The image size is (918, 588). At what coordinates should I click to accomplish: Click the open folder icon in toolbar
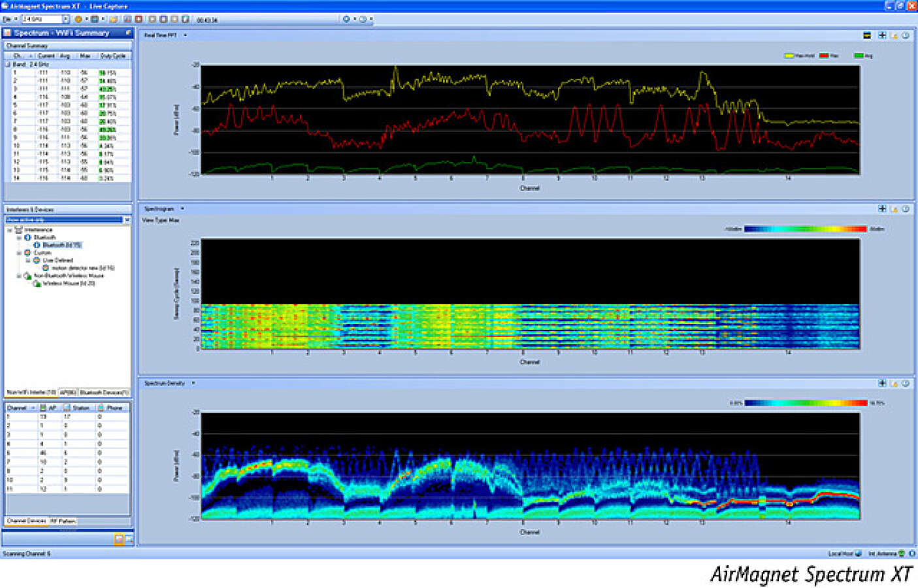point(113,20)
